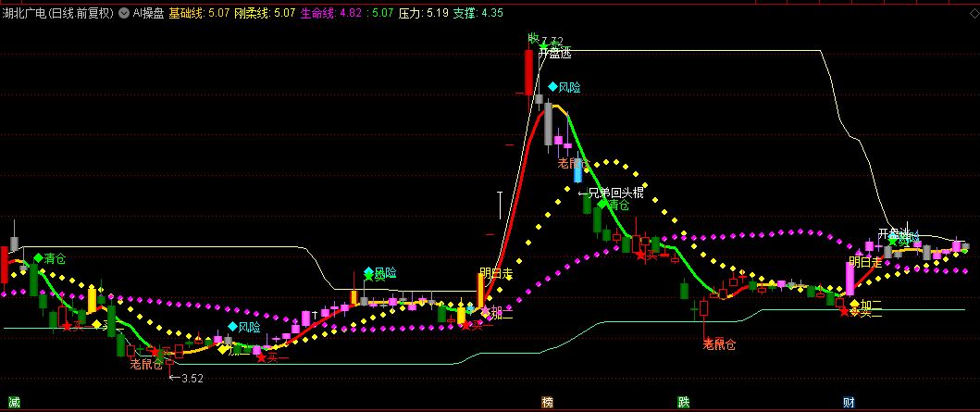Click the 7.72 highest price label

pyautogui.click(x=552, y=42)
